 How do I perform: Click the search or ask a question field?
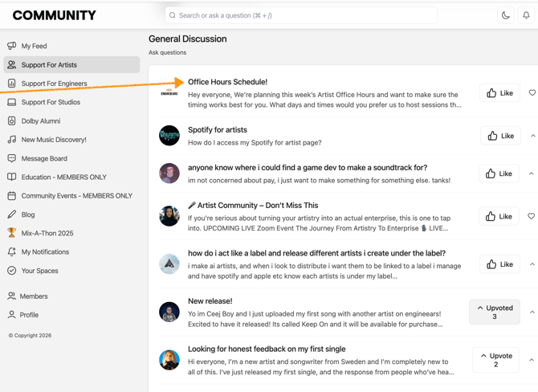(x=301, y=15)
